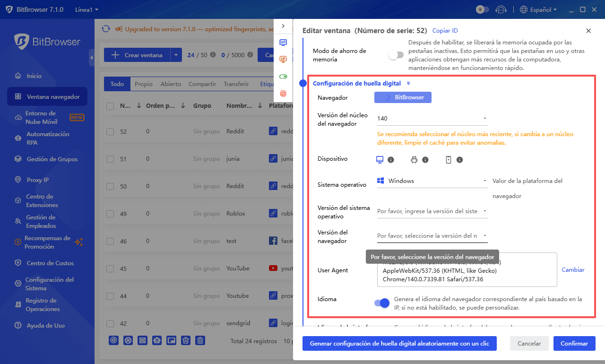Open the Español language dropdown
This screenshot has height=364, width=605.
(x=538, y=9)
